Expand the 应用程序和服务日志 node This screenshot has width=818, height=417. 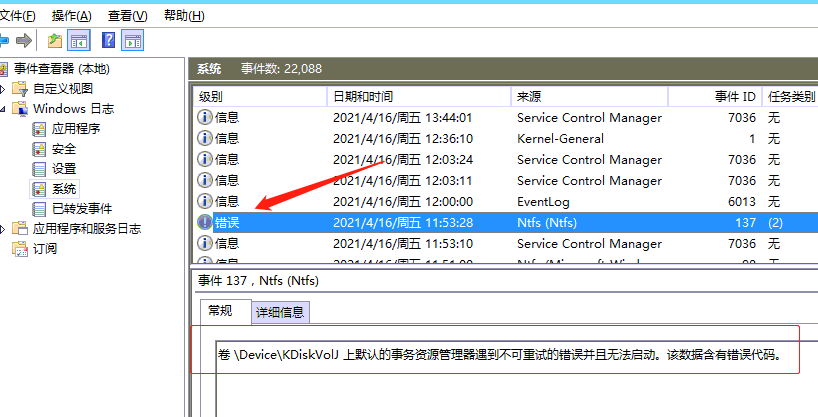click(4, 229)
